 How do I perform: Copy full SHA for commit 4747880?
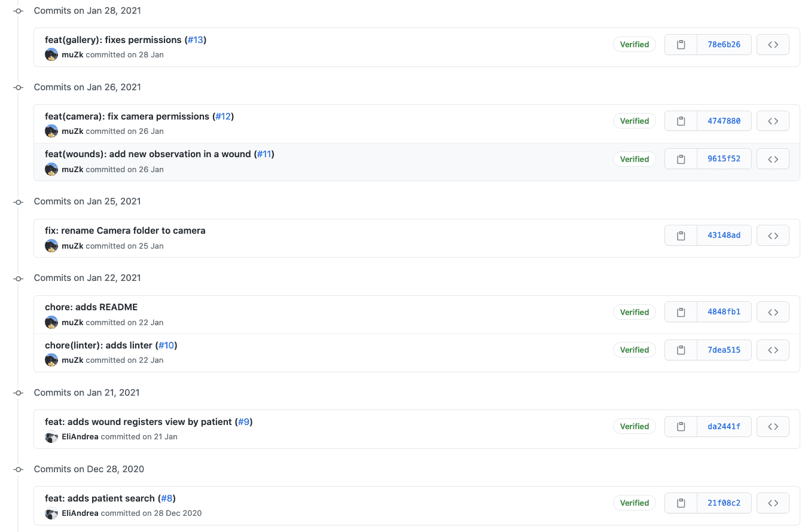[x=681, y=121]
